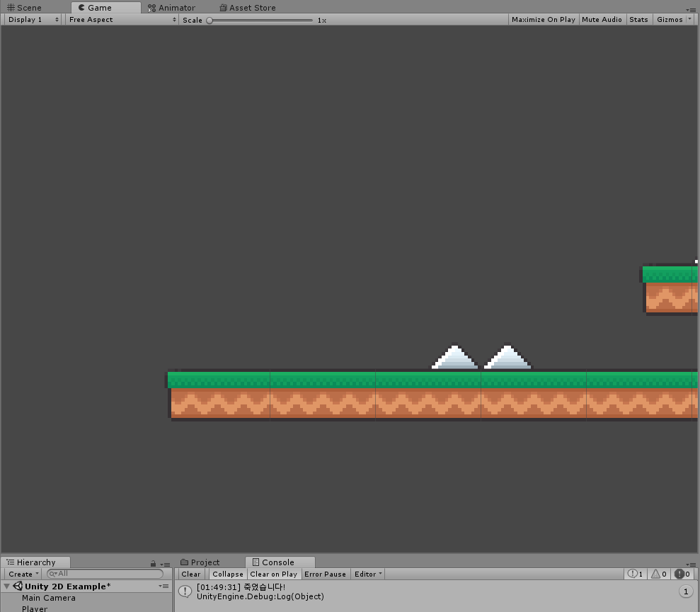Click the log entry count badge
Image resolution: width=700 pixels, height=612 pixels.
686,591
